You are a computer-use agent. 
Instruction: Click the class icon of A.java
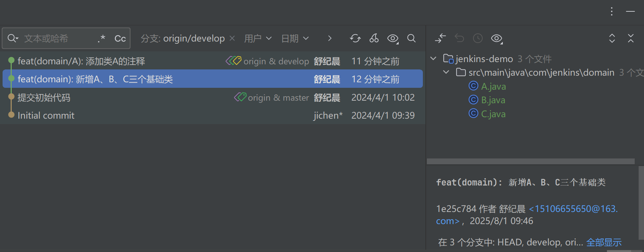(473, 86)
